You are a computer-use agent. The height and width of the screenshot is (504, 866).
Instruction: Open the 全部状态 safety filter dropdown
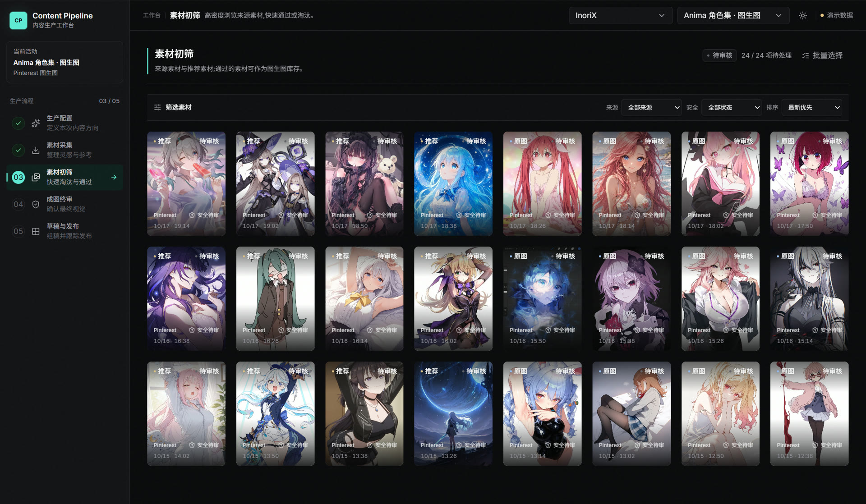732,107
